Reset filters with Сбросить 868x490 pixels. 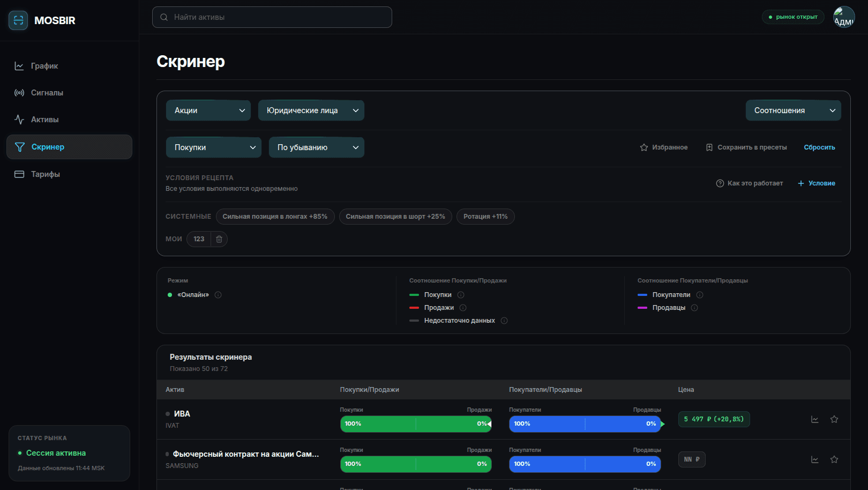tap(819, 147)
